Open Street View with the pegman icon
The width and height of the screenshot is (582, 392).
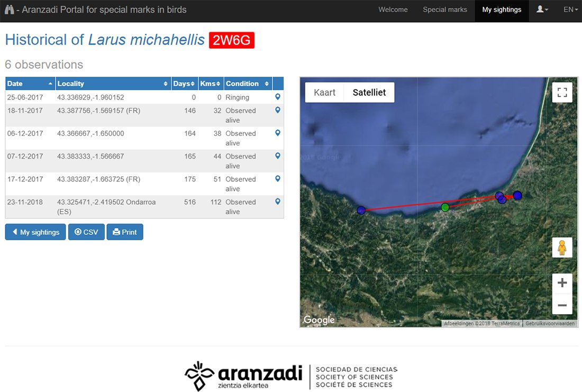coord(562,248)
